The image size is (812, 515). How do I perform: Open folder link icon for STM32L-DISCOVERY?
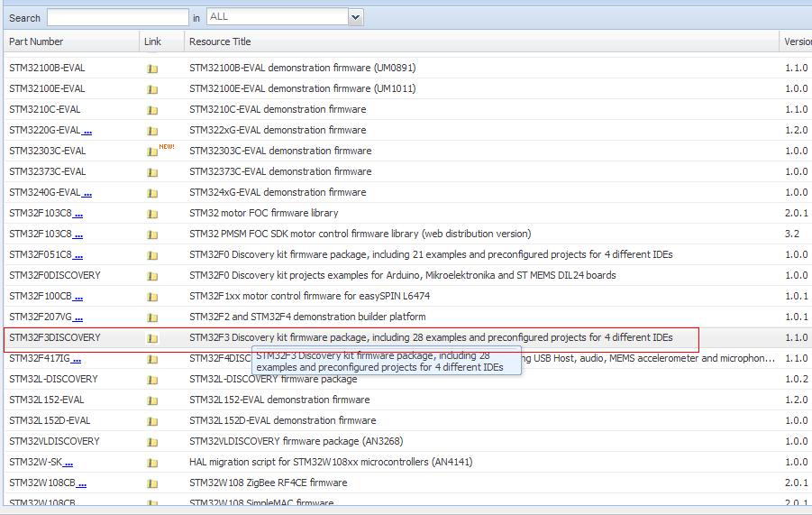152,379
